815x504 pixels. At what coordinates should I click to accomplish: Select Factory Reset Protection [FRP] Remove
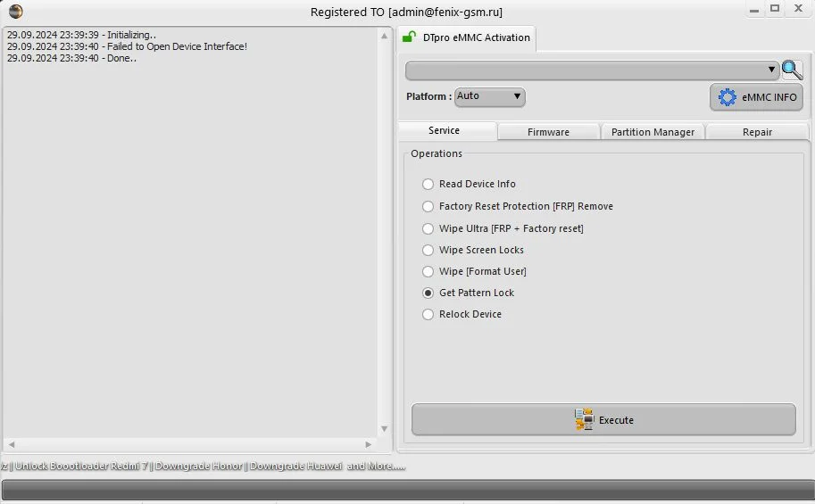pyautogui.click(x=518, y=206)
